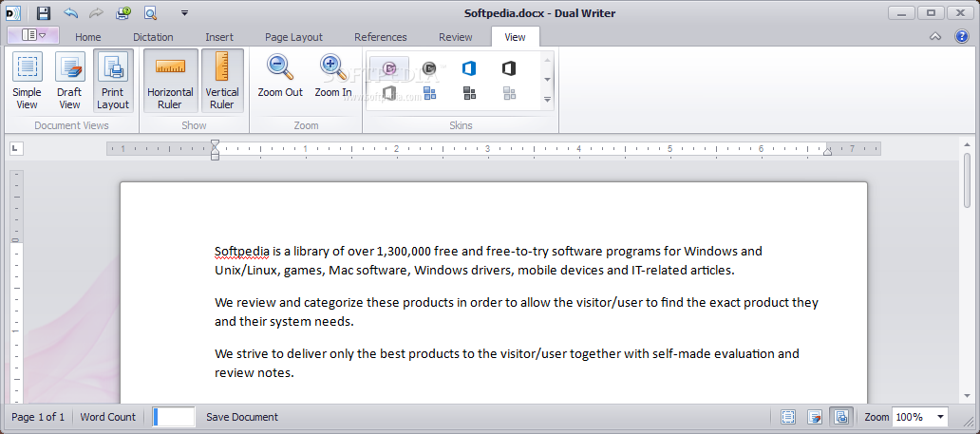
Task: Open print preview via the magnifier page icon
Action: 150,12
